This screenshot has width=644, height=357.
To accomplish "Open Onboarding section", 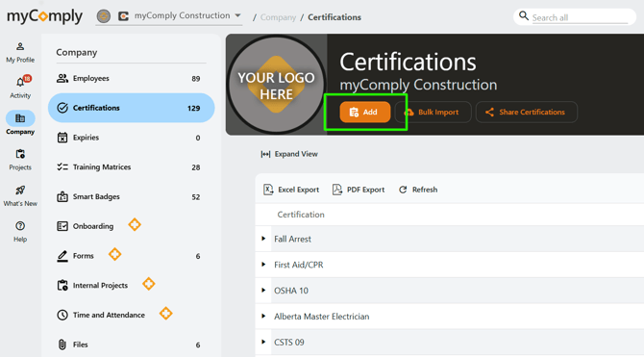I will 131,226.
